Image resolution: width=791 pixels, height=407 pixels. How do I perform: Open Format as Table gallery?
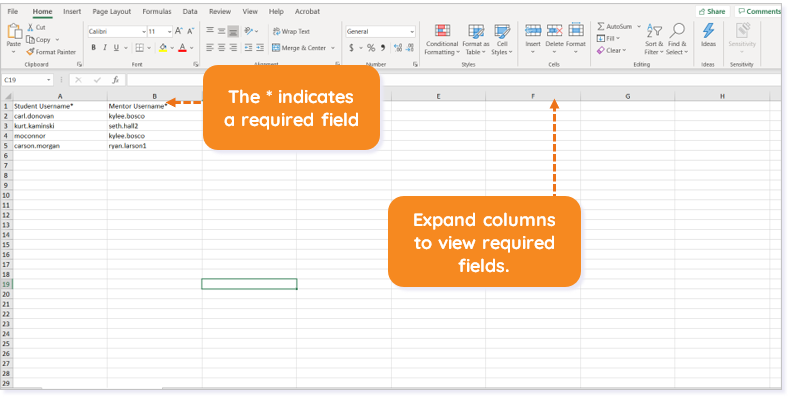(476, 39)
